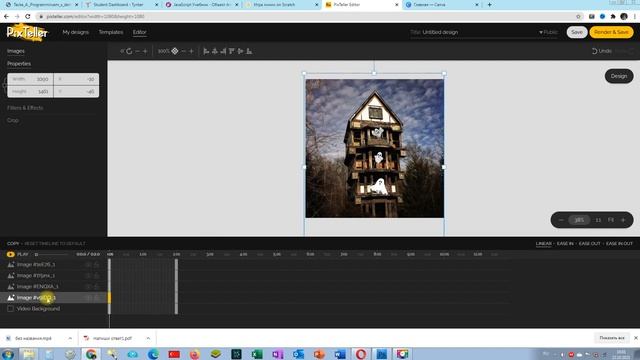Select the first image layer row
This screenshot has width=640, height=360.
54,264
